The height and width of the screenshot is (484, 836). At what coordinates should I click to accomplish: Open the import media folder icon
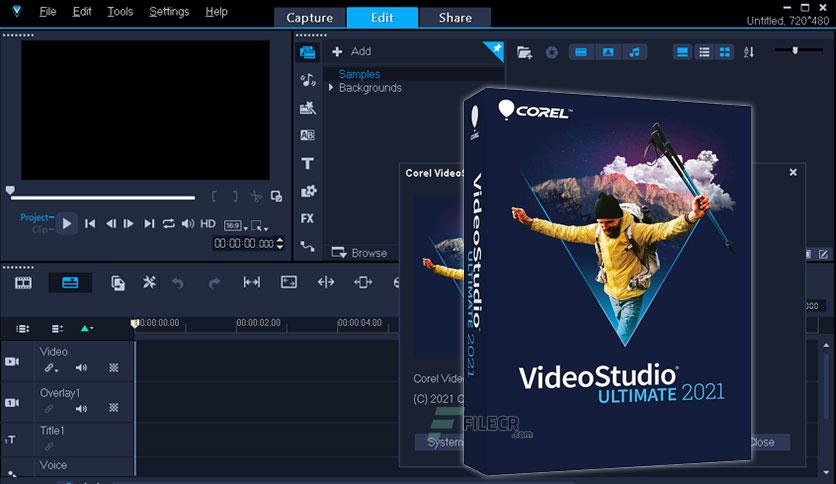click(x=524, y=52)
